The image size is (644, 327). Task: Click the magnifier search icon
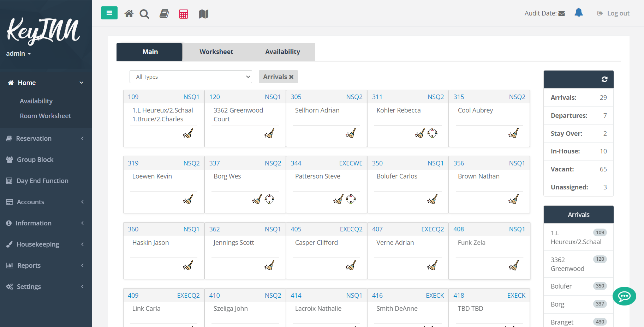144,14
